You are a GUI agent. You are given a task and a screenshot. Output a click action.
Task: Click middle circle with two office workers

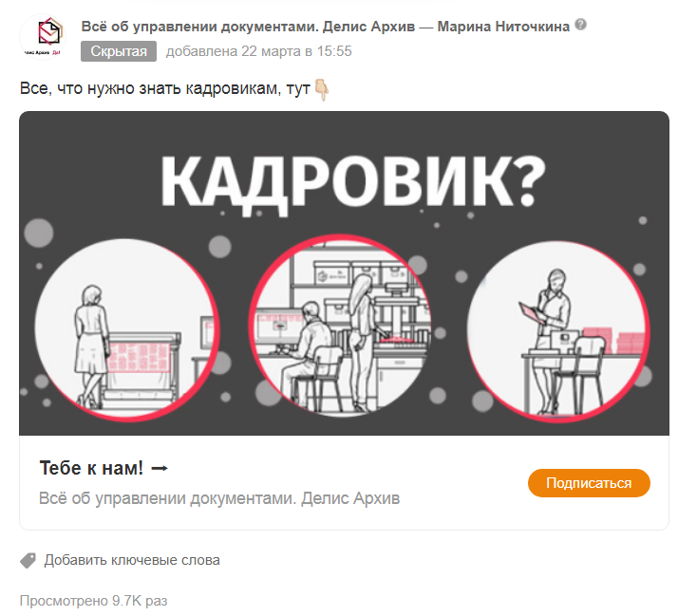(341, 326)
